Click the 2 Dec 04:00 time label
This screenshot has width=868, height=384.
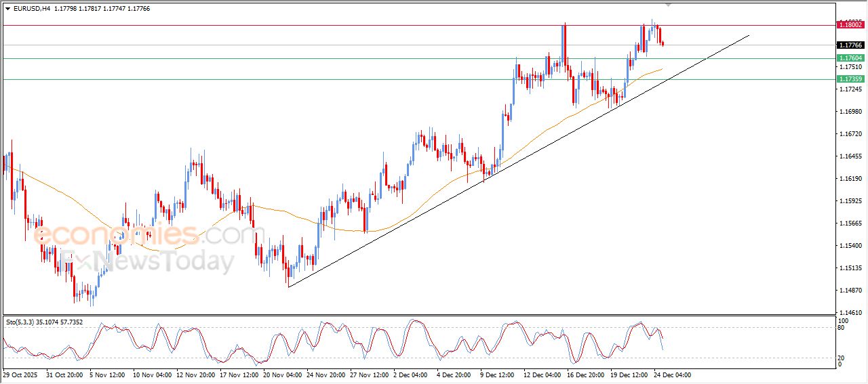coord(410,375)
